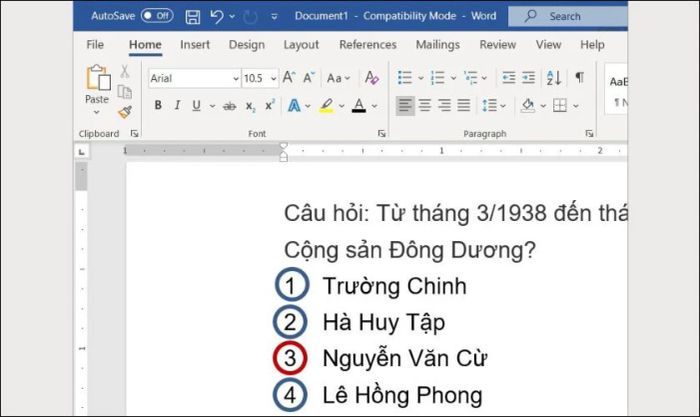Open the Layout tab
This screenshot has width=700, height=417.
[x=301, y=45]
